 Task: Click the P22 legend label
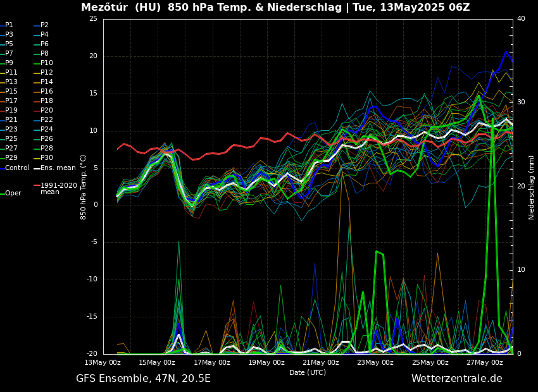click(47, 120)
